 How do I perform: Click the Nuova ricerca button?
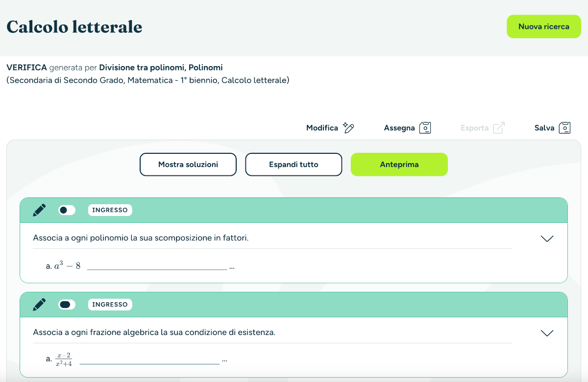point(544,26)
